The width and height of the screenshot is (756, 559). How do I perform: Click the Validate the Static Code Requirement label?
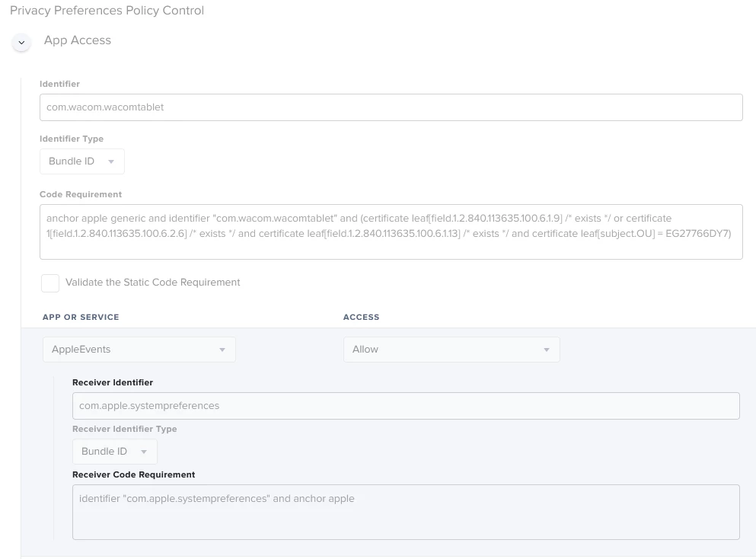pos(153,282)
